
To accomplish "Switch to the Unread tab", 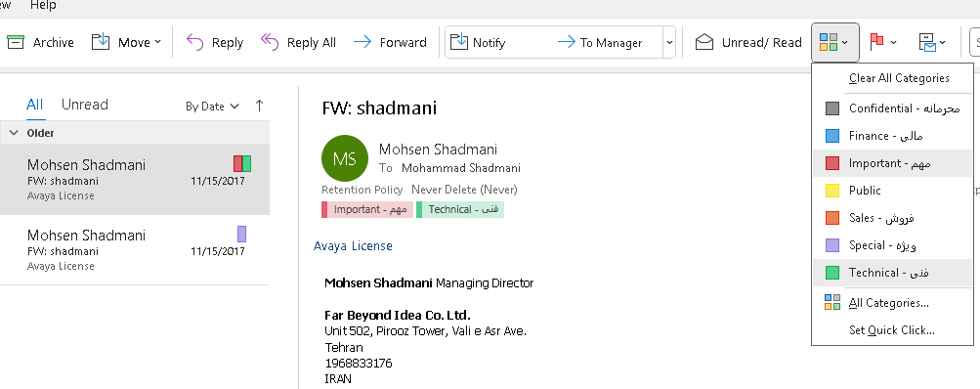I will click(84, 105).
